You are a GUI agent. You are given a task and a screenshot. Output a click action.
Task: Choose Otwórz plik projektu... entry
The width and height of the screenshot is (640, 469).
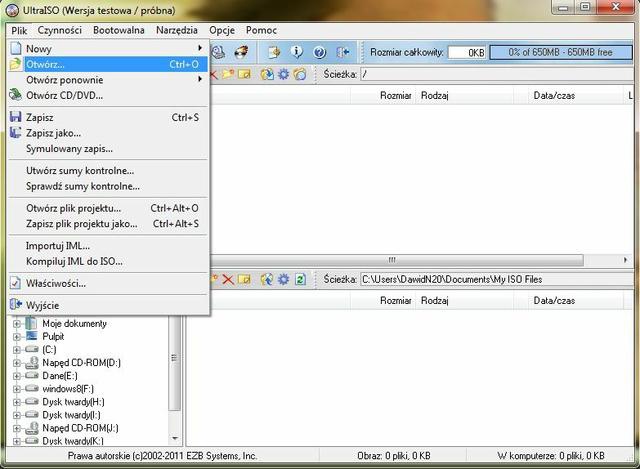click(x=108, y=208)
